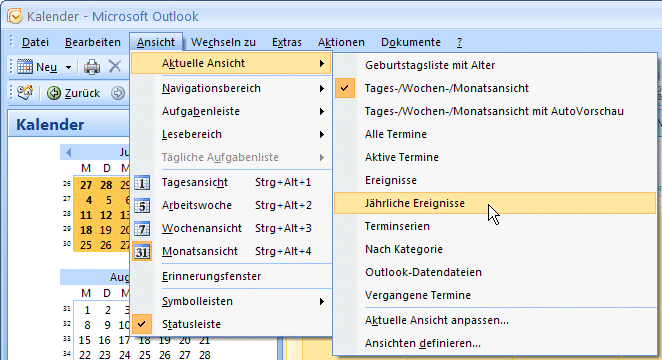Open the Datei menu
The image size is (662, 360).
click(x=35, y=42)
